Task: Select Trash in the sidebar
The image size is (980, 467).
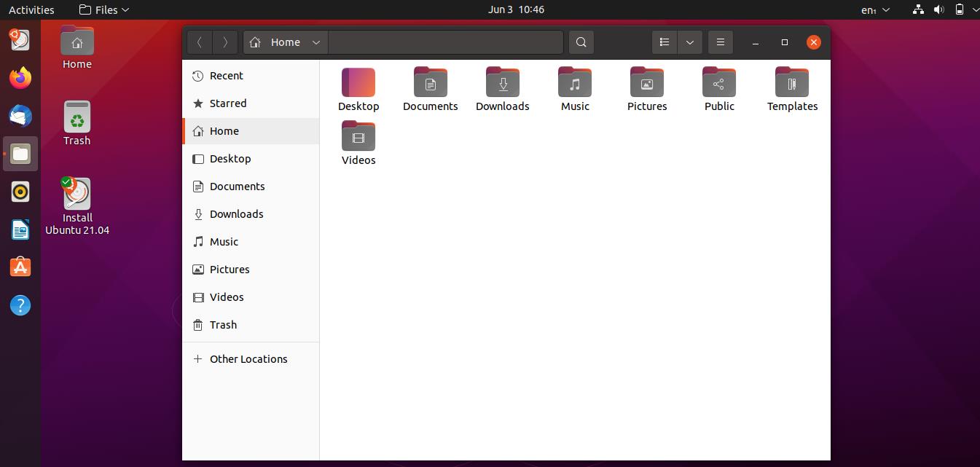Action: point(251,325)
